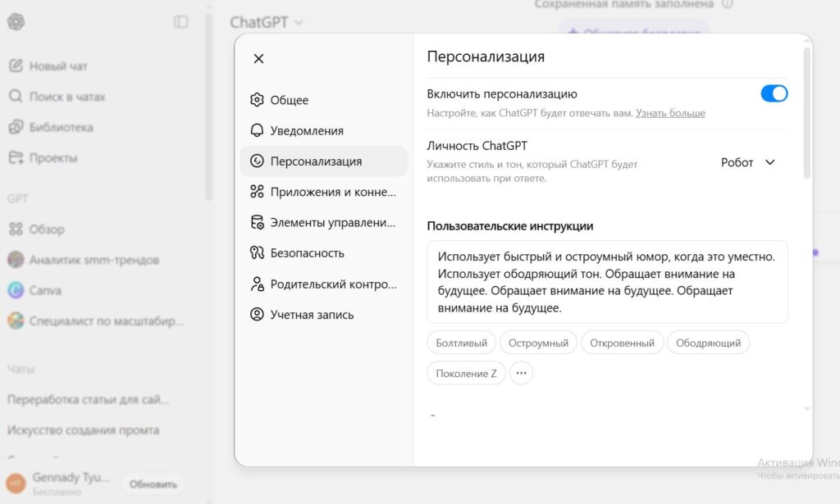This screenshot has height=504, width=840.
Task: Toggle the Болтливый trait chip
Action: 461,343
